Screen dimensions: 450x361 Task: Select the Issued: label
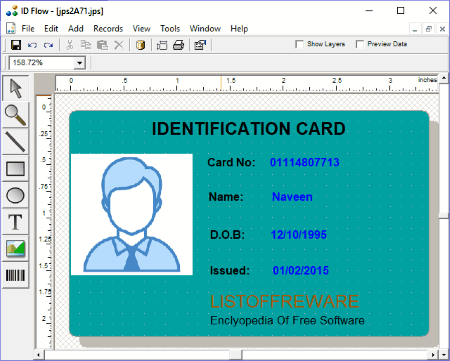click(230, 270)
